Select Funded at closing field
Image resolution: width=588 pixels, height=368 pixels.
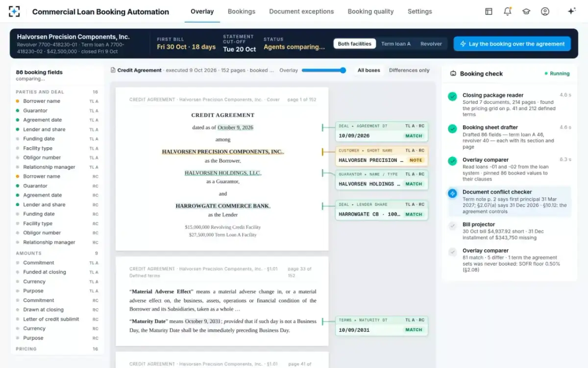pyautogui.click(x=57, y=272)
